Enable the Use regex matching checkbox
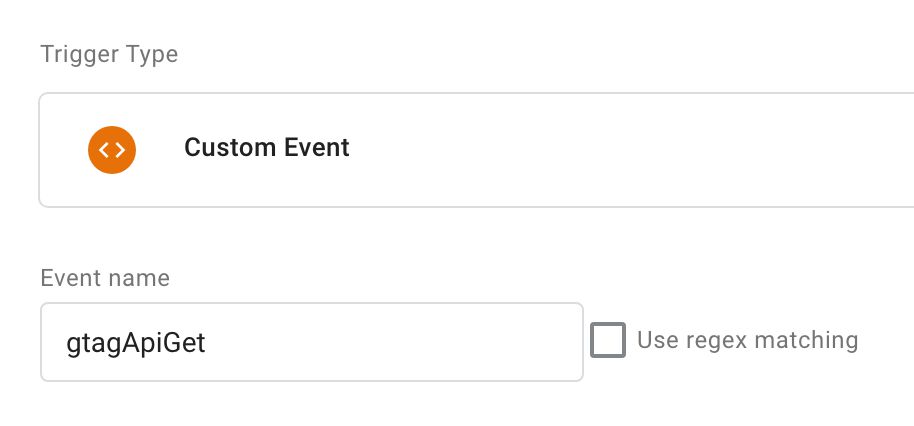The width and height of the screenshot is (914, 426). (607, 340)
